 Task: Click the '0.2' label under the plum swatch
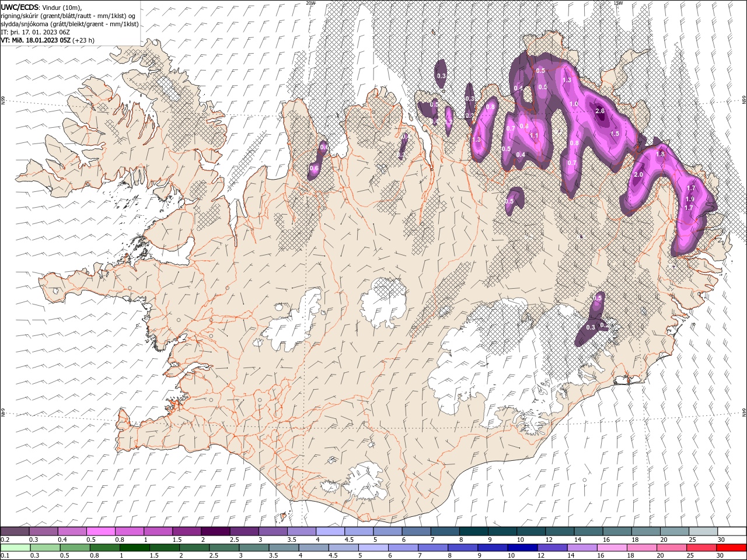(5, 540)
